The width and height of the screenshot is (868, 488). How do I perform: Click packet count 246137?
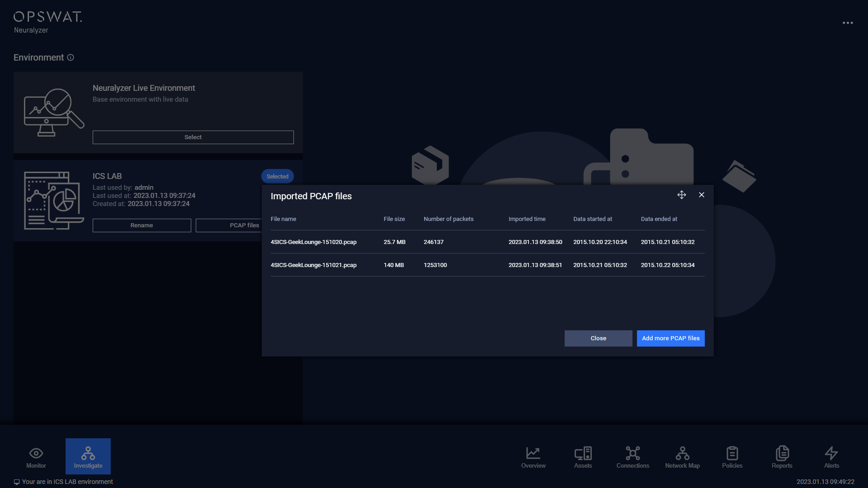[x=434, y=242]
